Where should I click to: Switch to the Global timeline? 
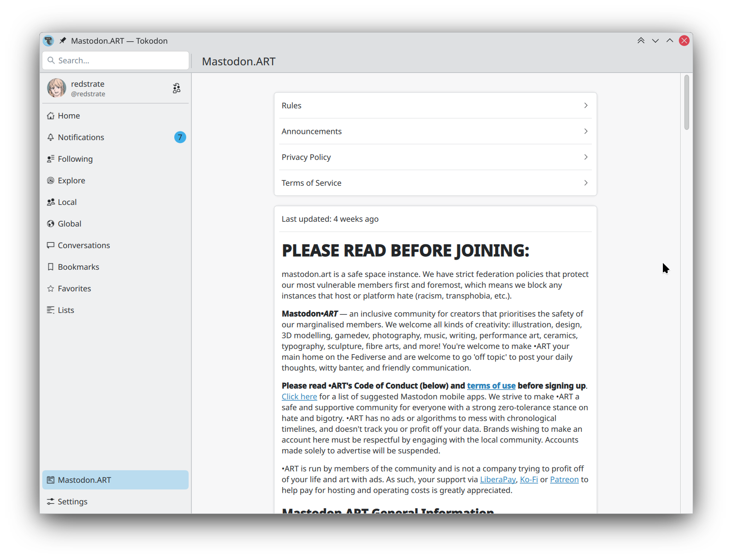pyautogui.click(x=115, y=224)
